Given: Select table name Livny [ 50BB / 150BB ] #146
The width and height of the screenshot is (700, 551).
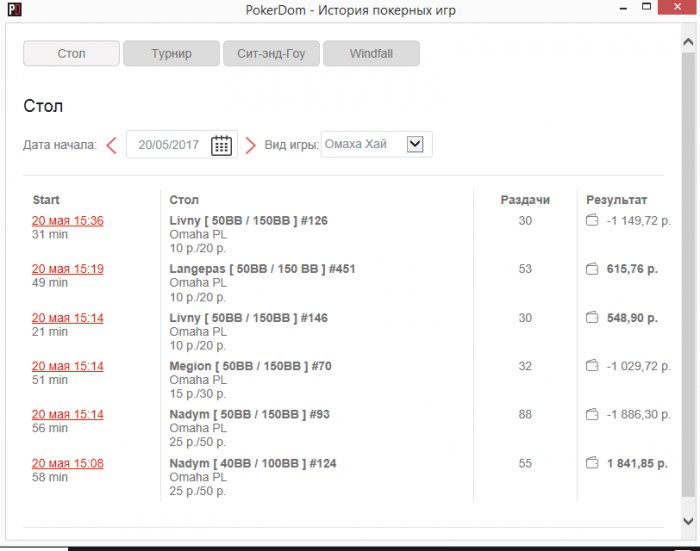Looking at the screenshot, I should [x=248, y=318].
